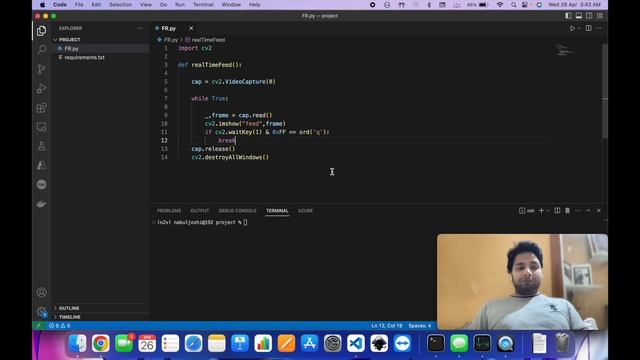Select the FR.py editor tab
640x360 pixels.
(x=169, y=28)
